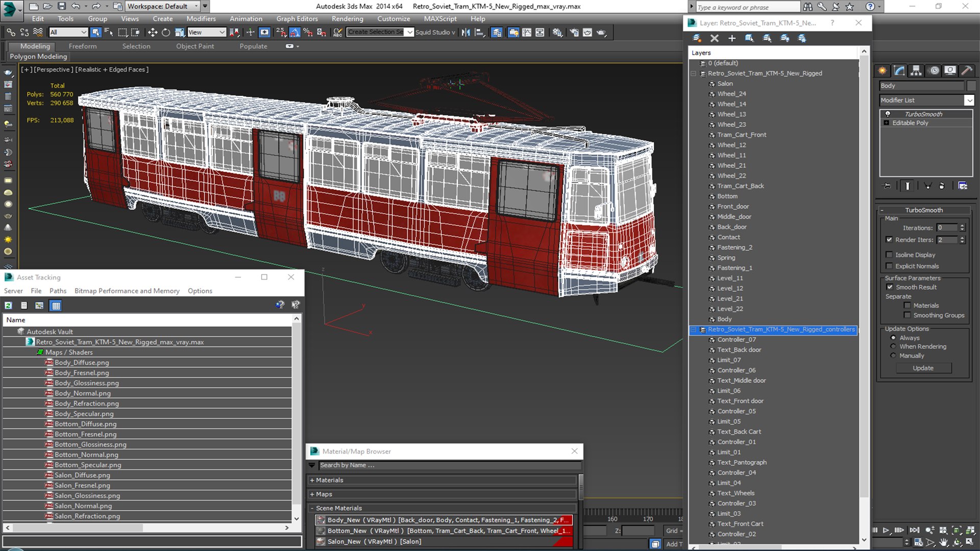Enable Separate by Materials checkbox
Image resolution: width=980 pixels, height=551 pixels.
pyautogui.click(x=907, y=306)
